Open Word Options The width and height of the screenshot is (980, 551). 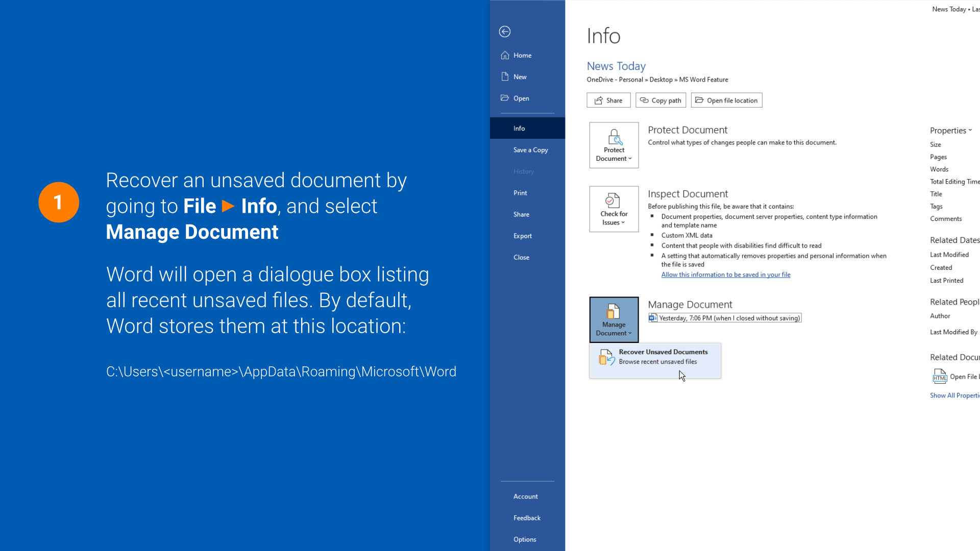pos(527,539)
